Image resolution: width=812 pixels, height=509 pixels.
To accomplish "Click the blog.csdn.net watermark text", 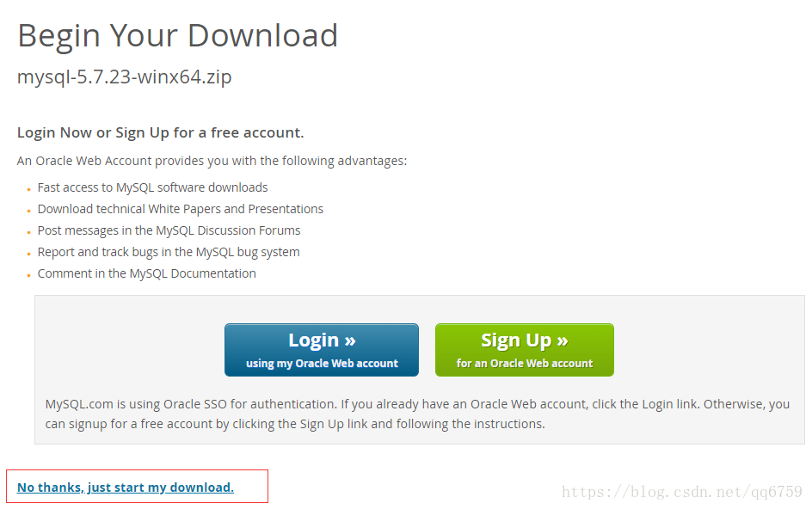I will (x=682, y=492).
